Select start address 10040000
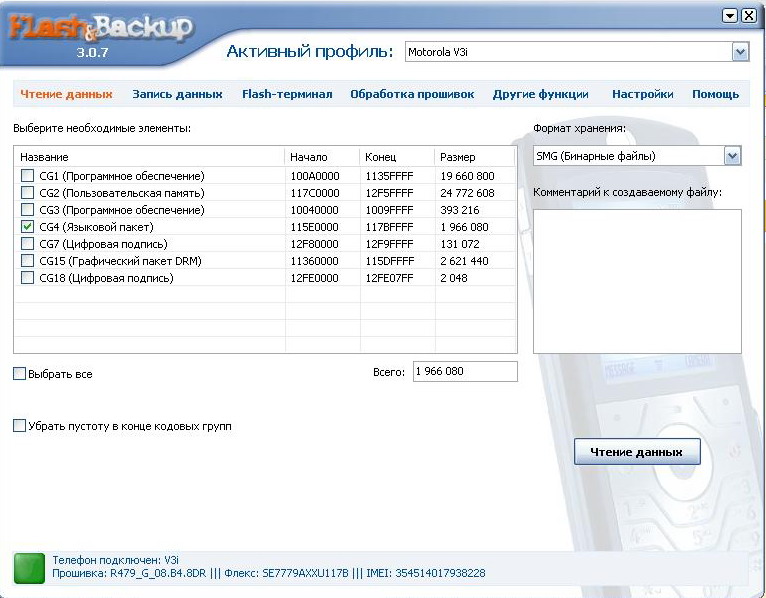 click(x=315, y=210)
